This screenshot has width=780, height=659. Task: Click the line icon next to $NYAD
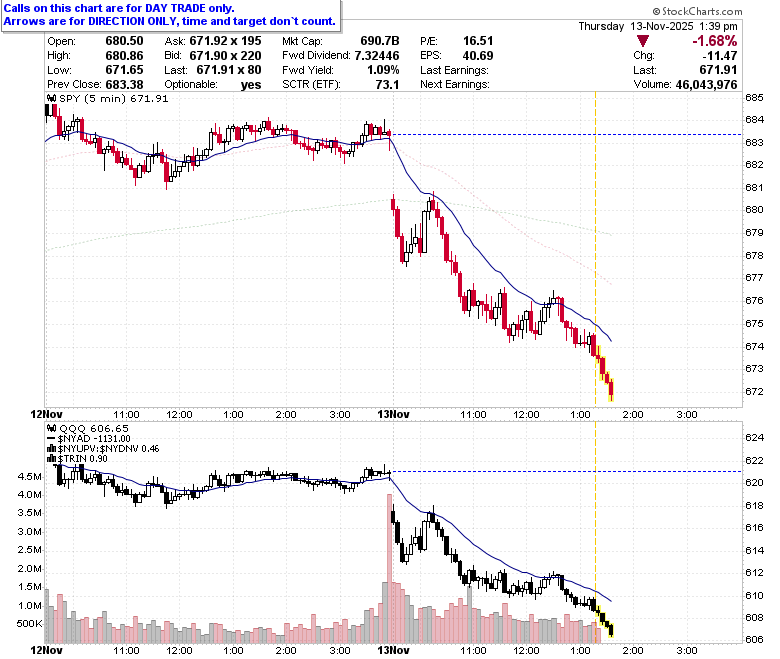pos(52,439)
